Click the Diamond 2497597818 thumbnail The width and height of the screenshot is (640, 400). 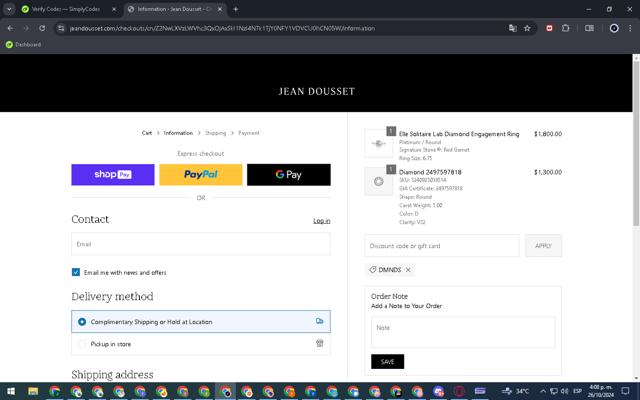point(379,182)
